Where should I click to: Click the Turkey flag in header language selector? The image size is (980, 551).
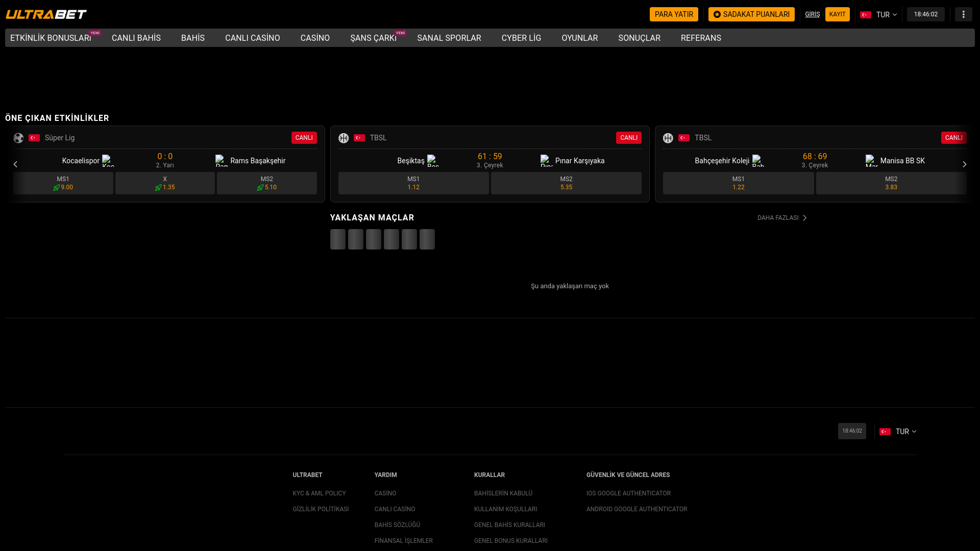tap(866, 15)
